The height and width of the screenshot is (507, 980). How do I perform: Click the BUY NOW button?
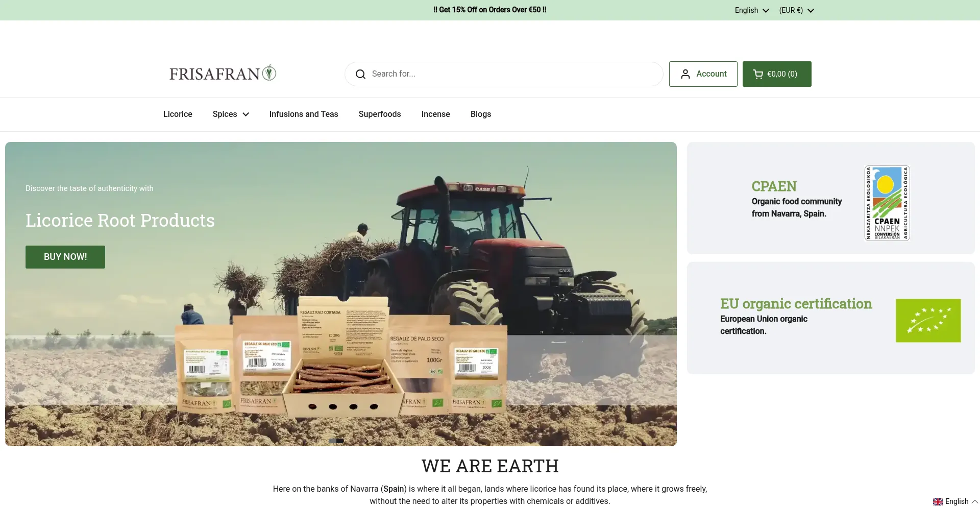tap(65, 257)
